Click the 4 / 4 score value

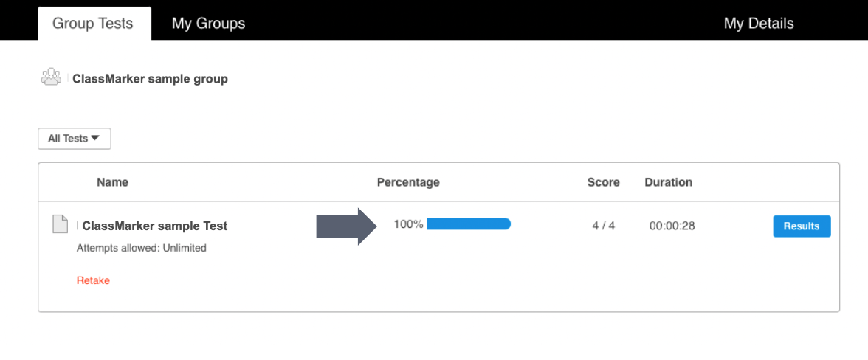[603, 226]
